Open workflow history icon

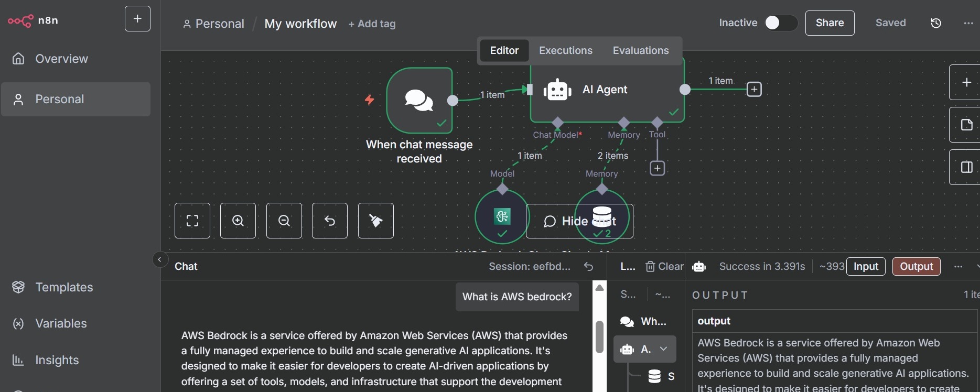click(936, 23)
